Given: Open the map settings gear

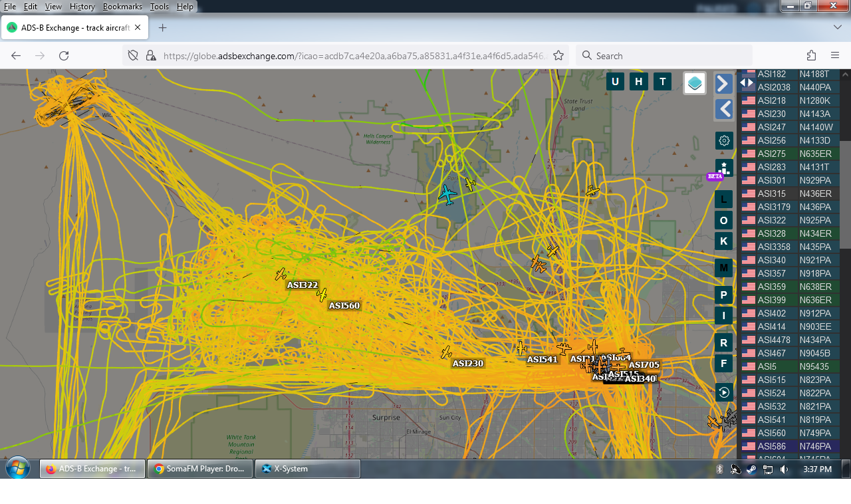Looking at the screenshot, I should click(x=724, y=140).
